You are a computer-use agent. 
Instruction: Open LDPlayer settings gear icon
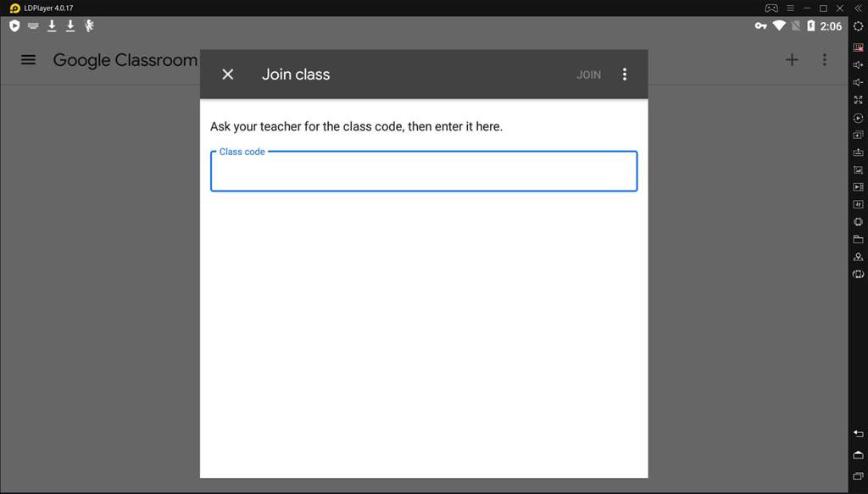pos(858,26)
